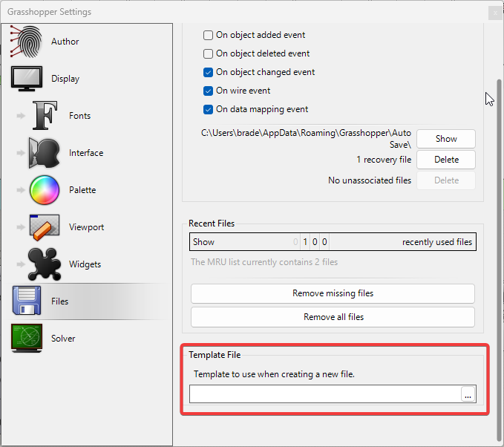
Task: Select the Interface head silhouette icon
Action: click(45, 153)
